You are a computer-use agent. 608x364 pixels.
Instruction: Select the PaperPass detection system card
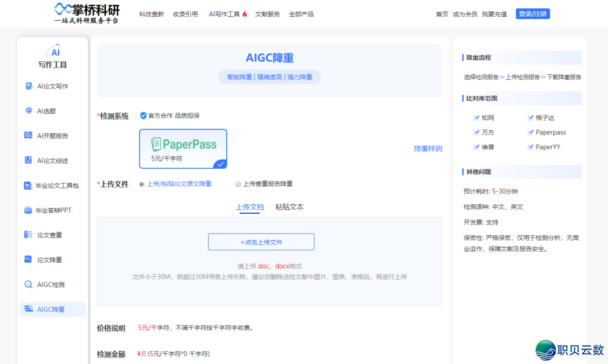point(183,149)
